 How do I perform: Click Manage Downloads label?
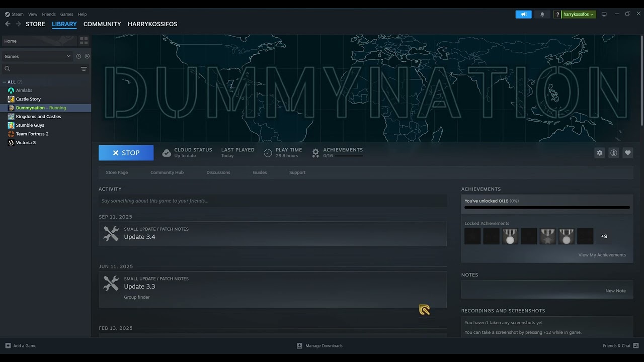point(324,345)
